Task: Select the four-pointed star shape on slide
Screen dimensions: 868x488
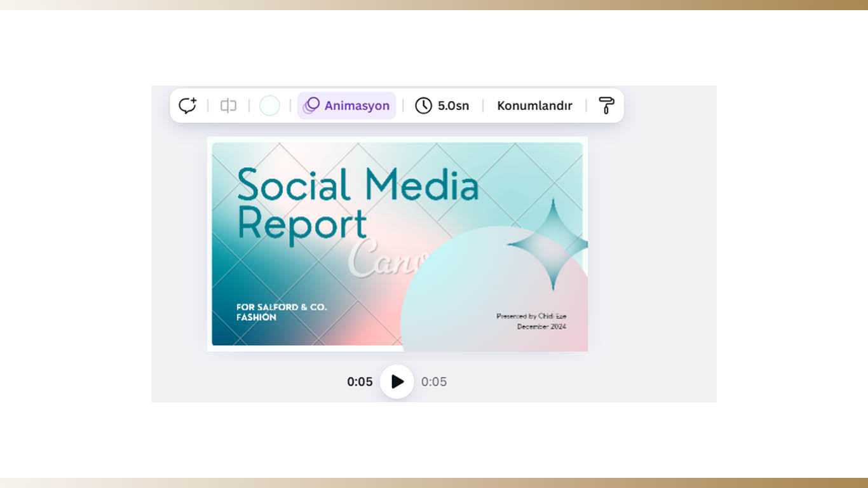Action: click(552, 245)
